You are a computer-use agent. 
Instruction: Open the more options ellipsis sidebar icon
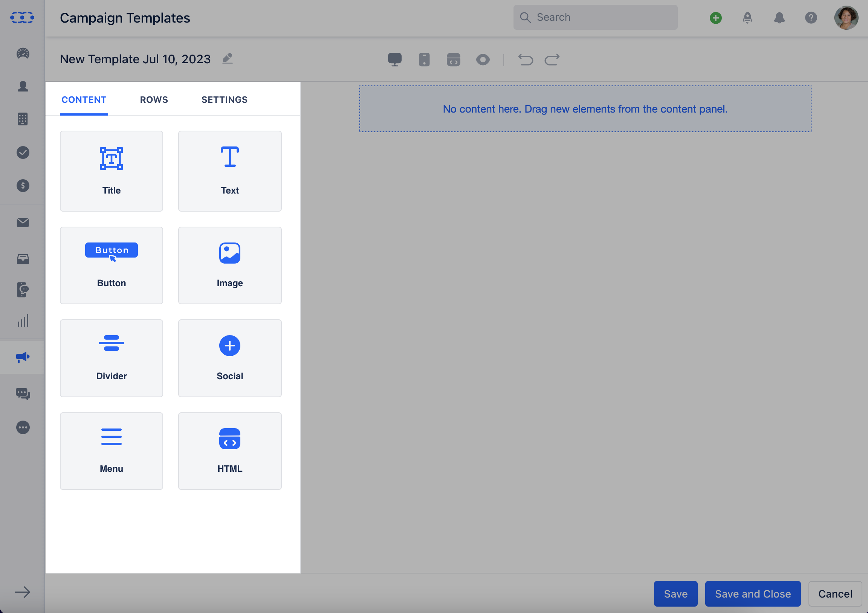23,427
